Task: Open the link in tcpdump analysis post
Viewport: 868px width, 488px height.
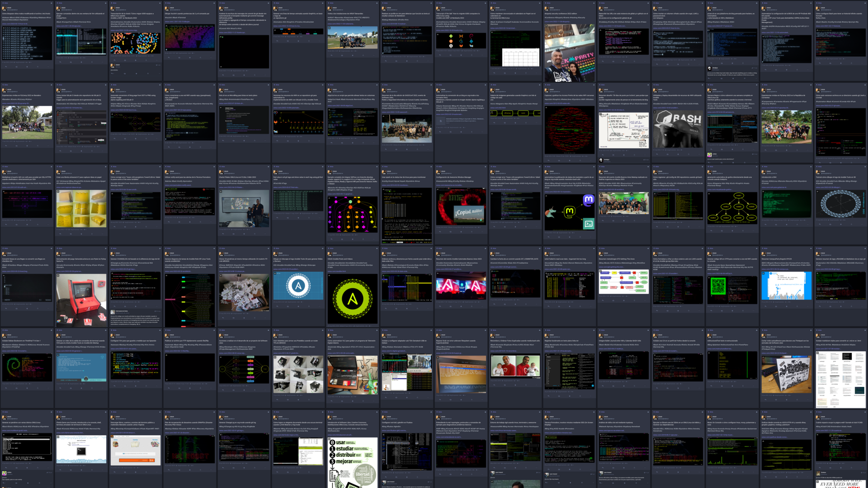Action: [612, 430]
